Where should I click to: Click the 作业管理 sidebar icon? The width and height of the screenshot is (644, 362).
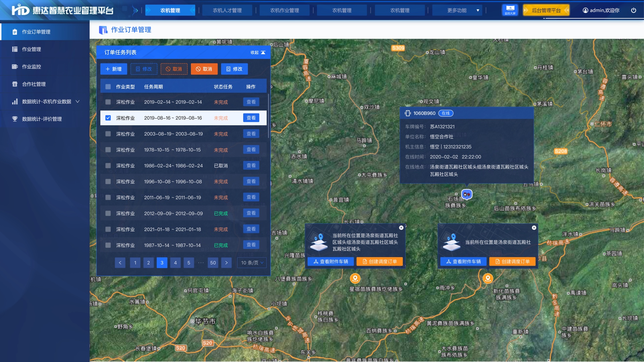click(x=15, y=49)
